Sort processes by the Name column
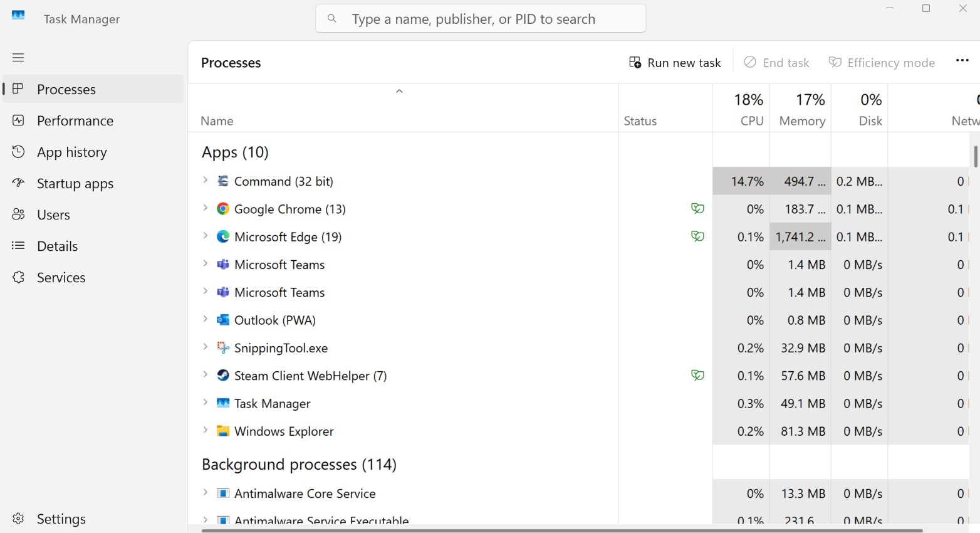This screenshot has width=980, height=533. point(403,108)
